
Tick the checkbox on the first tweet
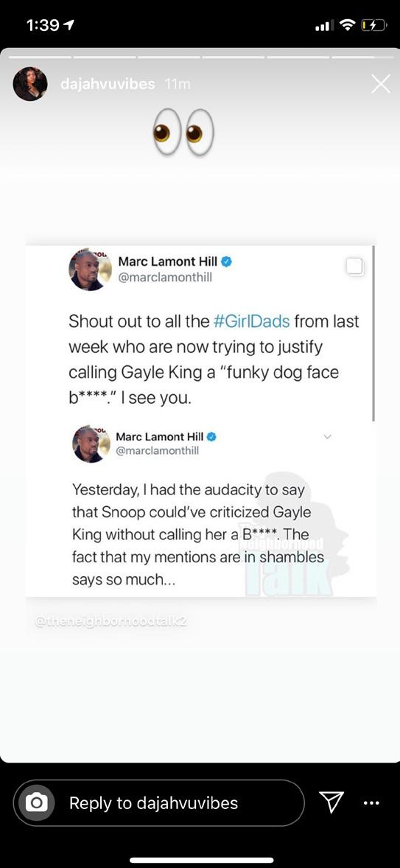point(354,266)
